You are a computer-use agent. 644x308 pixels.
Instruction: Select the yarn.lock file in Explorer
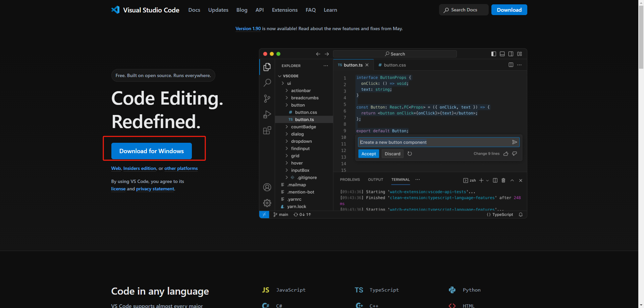[297, 206]
